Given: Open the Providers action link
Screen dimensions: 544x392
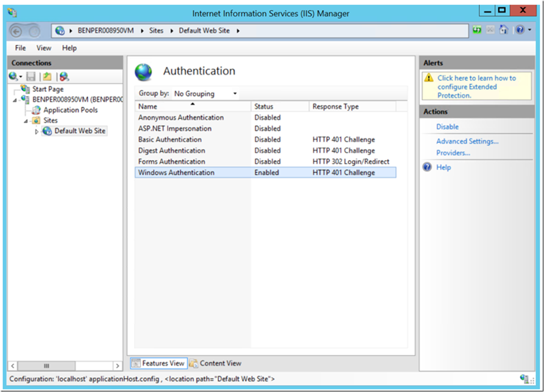Looking at the screenshot, I should click(453, 153).
